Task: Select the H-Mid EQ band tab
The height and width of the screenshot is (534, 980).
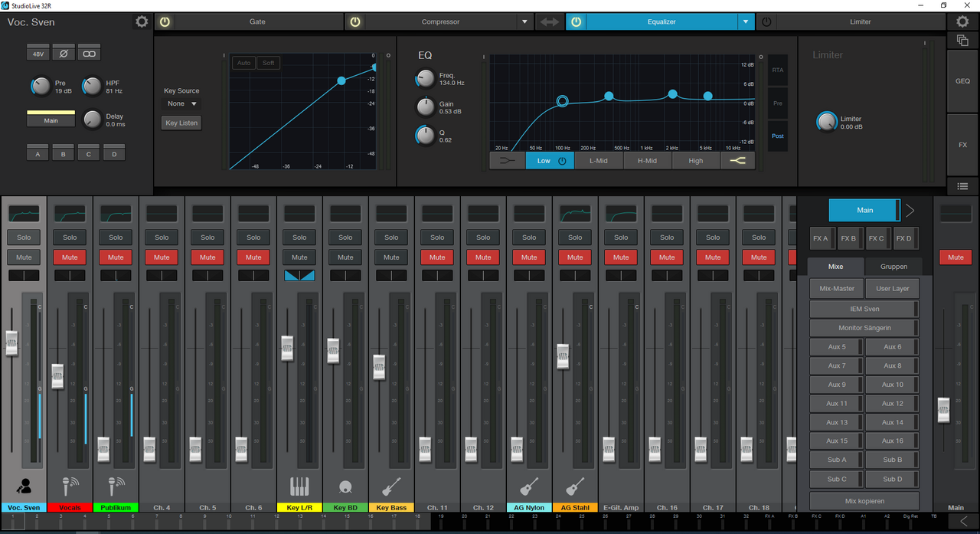Action: [648, 160]
